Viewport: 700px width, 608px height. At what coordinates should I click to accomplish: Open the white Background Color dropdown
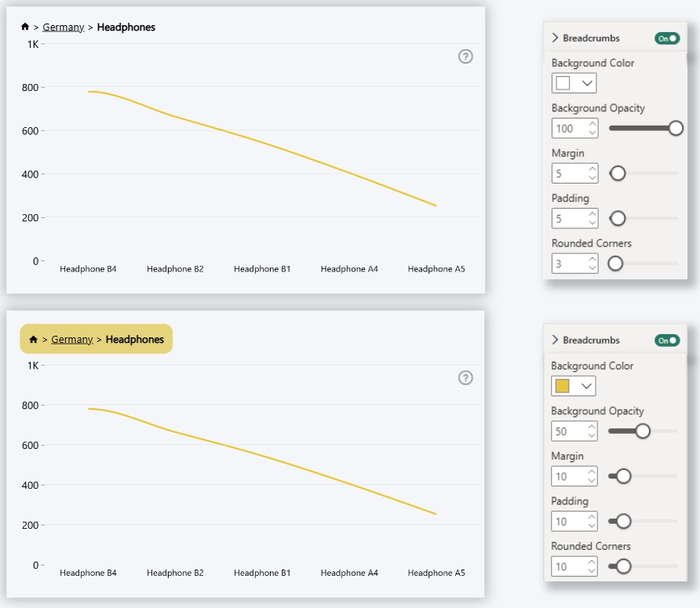tap(574, 83)
